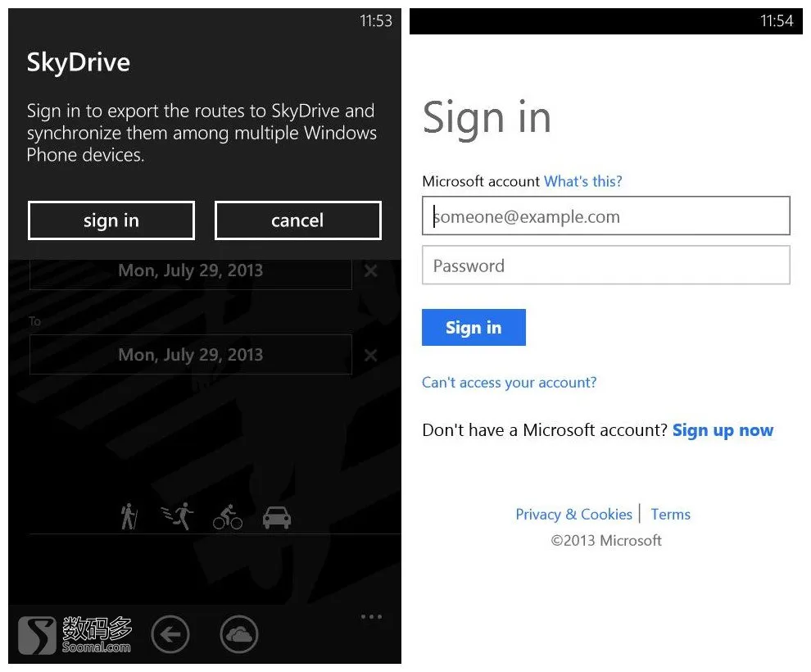
Task: Focus the Password input field
Action: pyautogui.click(x=606, y=265)
